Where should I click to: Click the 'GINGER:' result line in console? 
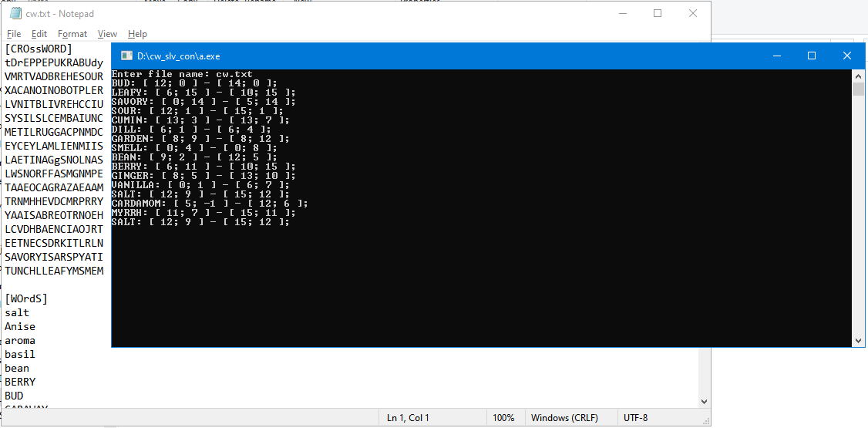tap(204, 176)
